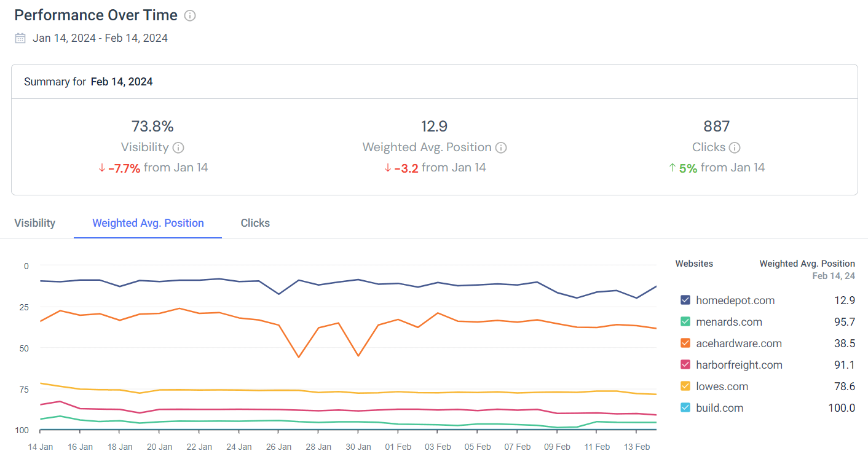Click the acehardware.com website label

[x=738, y=343]
